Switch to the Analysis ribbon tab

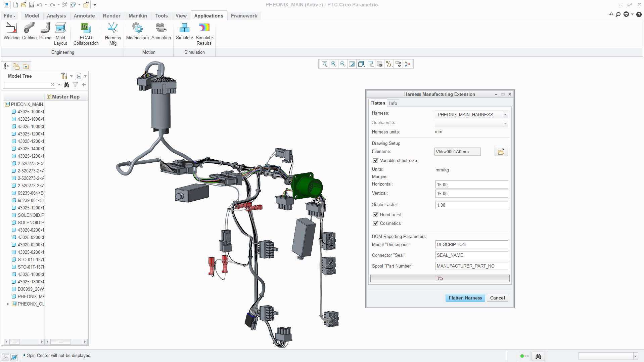pyautogui.click(x=56, y=16)
